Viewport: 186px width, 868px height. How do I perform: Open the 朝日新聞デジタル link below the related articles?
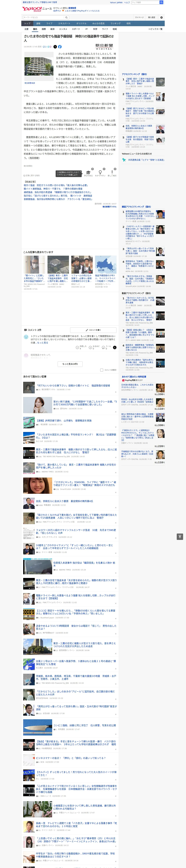[109, 207]
